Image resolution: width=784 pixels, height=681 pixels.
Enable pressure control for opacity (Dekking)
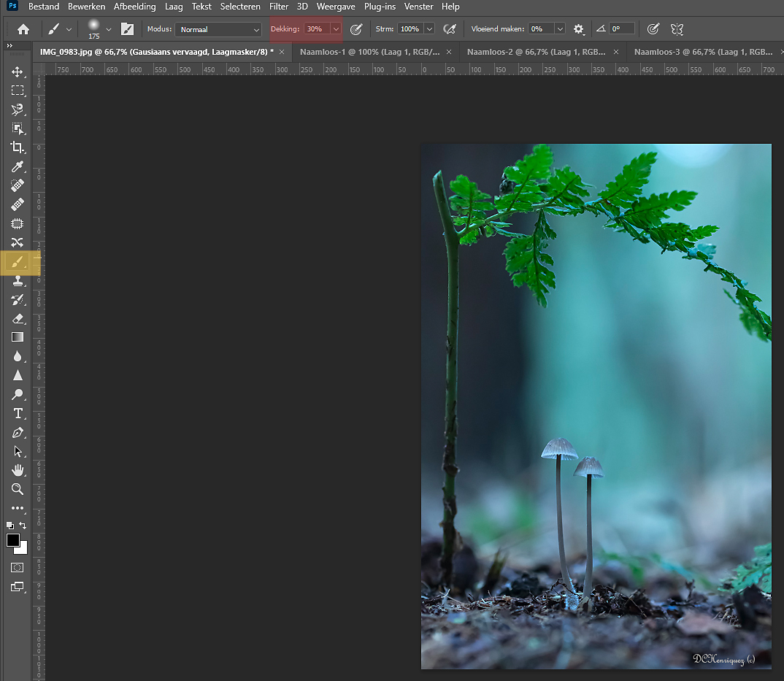pos(356,29)
